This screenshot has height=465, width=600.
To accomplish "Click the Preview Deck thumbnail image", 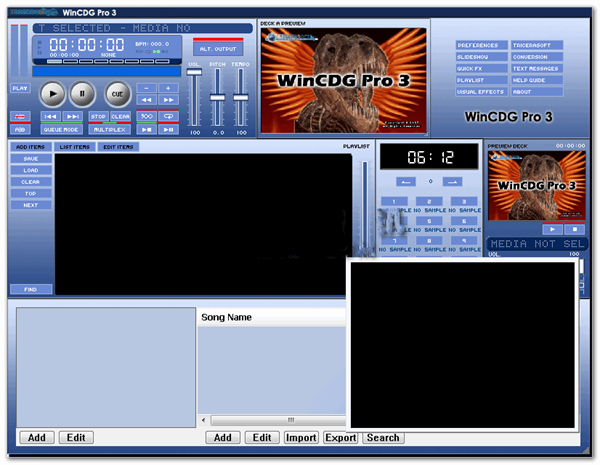I will point(537,185).
